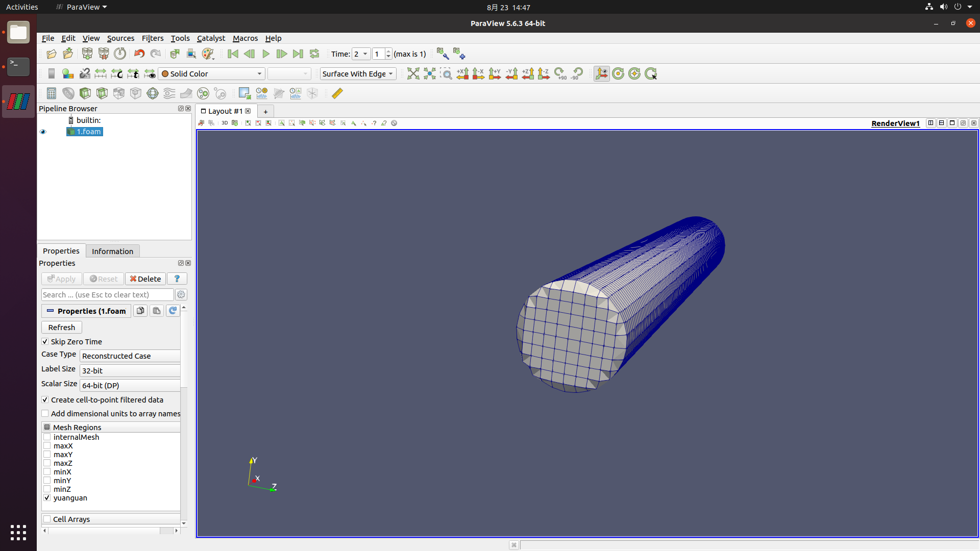980x551 pixels.
Task: Open the Time value dropdown
Action: coord(361,54)
